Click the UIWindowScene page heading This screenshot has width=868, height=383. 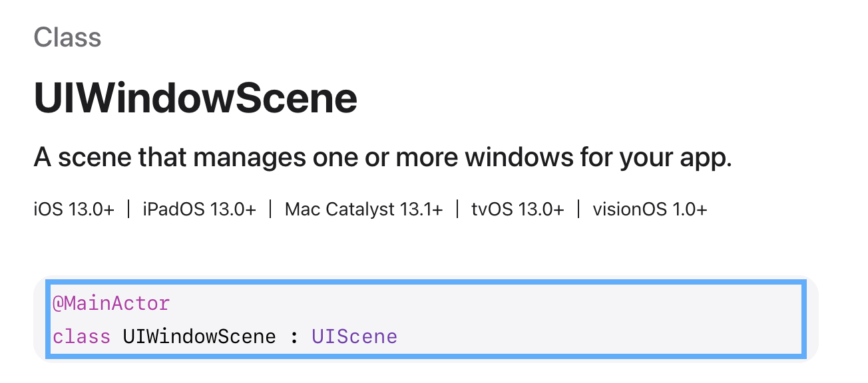click(195, 98)
